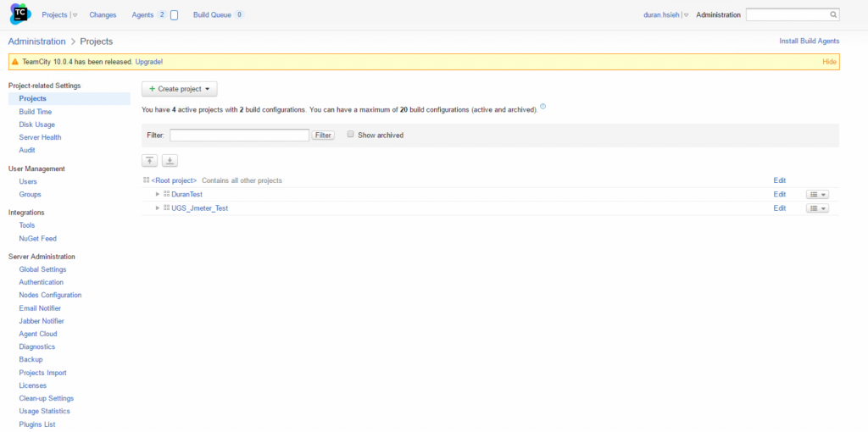Edit the Root project
Image resolution: width=868 pixels, height=432 pixels.
coord(780,180)
